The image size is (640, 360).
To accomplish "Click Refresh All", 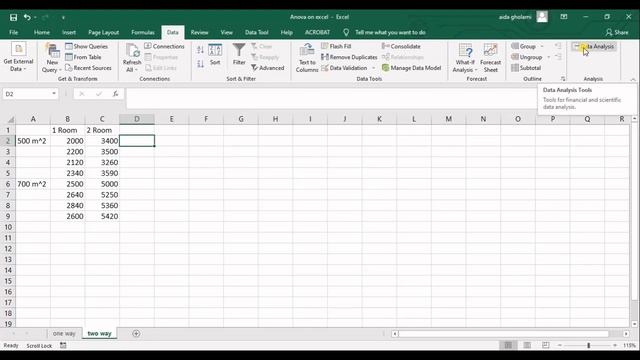I will (132, 58).
